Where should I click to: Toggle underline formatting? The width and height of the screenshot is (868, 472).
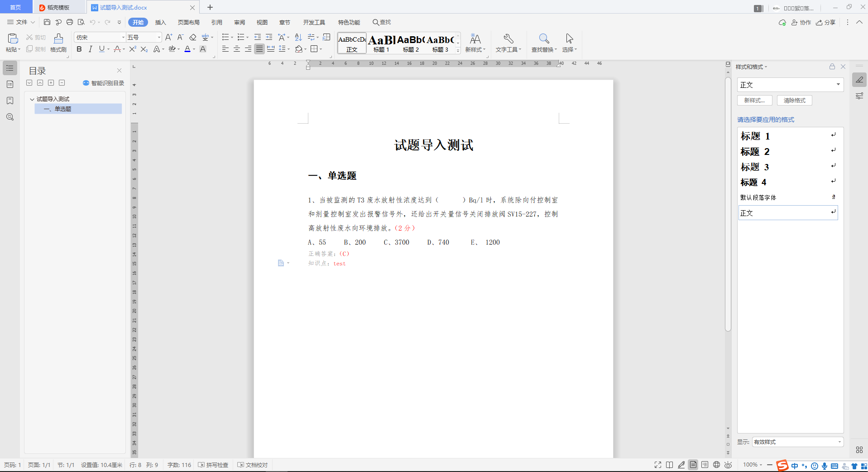[x=102, y=49]
